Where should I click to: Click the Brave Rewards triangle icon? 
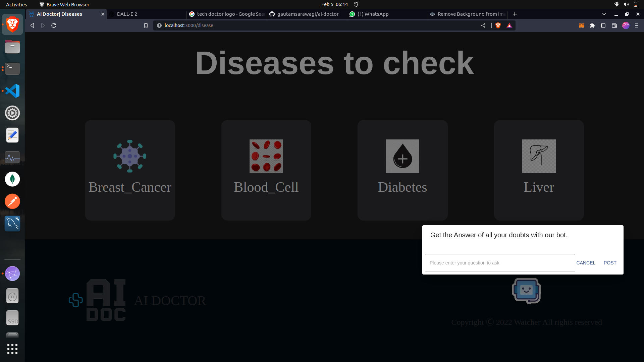click(x=509, y=25)
